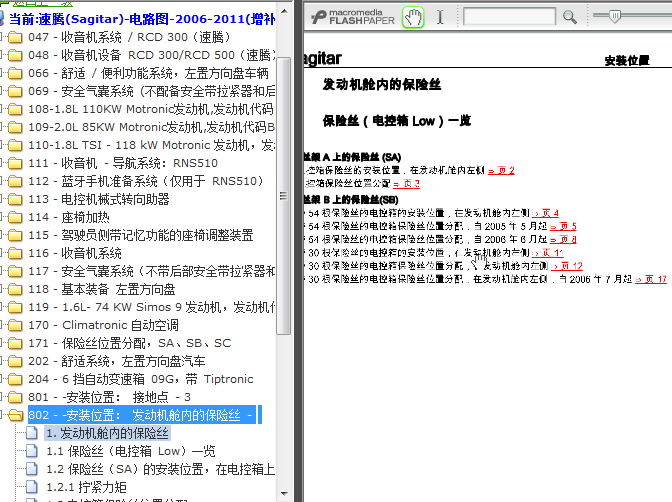Image resolution: width=672 pixels, height=502 pixels.
Task: Click the zoom slider handle in the toolbar
Action: click(x=615, y=16)
